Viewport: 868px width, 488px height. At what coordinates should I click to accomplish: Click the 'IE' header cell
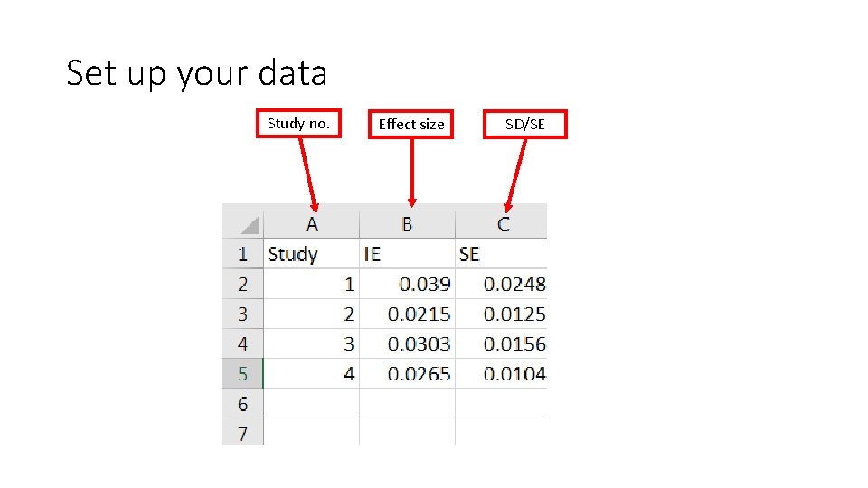(x=407, y=254)
